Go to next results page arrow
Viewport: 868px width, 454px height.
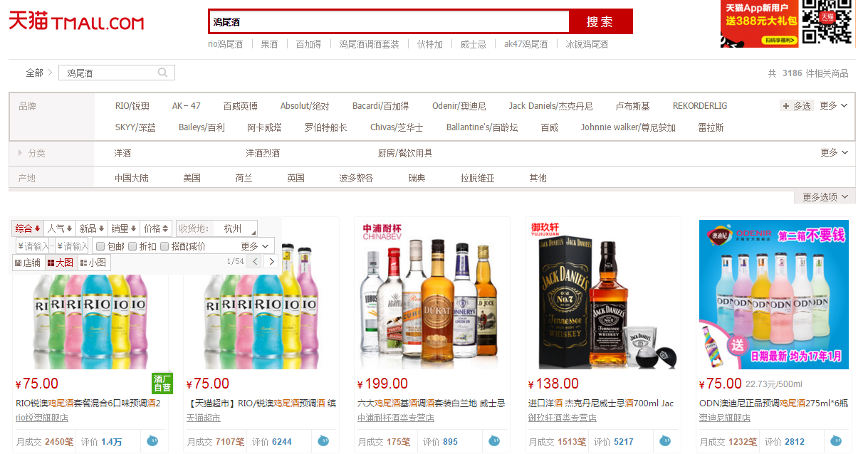(271, 262)
